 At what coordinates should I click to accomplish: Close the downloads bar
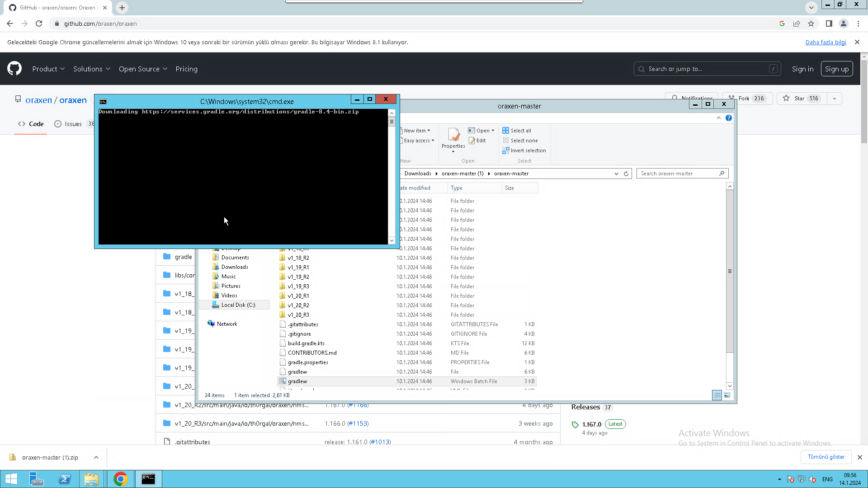tap(860, 457)
